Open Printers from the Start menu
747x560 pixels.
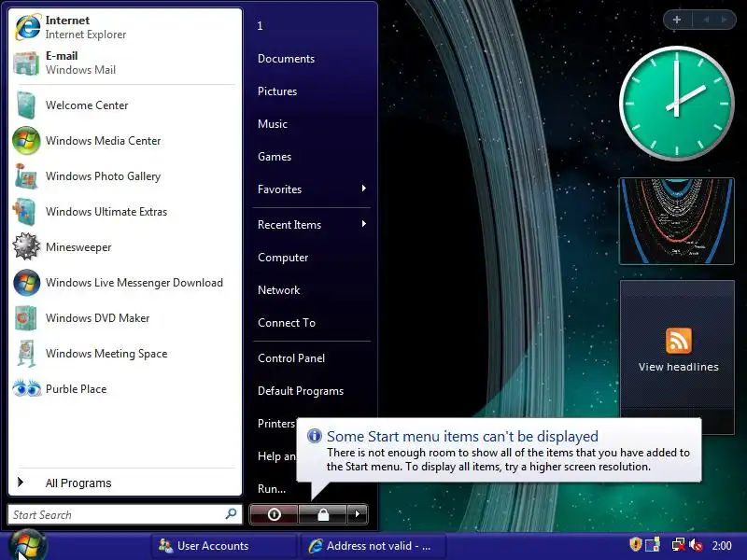coord(275,424)
